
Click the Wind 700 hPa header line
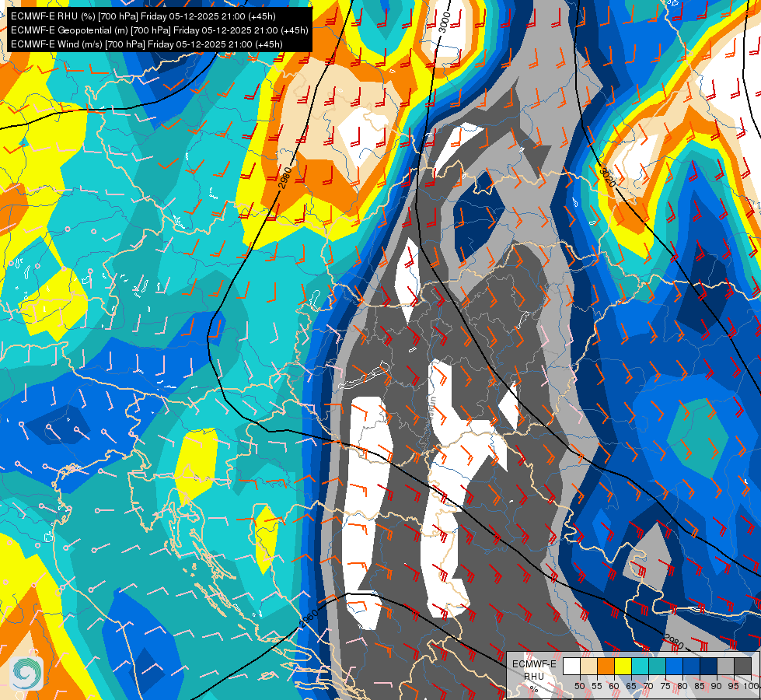(x=147, y=44)
